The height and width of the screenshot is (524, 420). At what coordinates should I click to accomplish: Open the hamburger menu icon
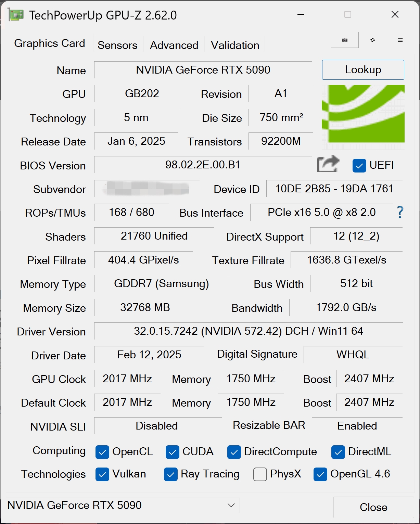pos(400,40)
